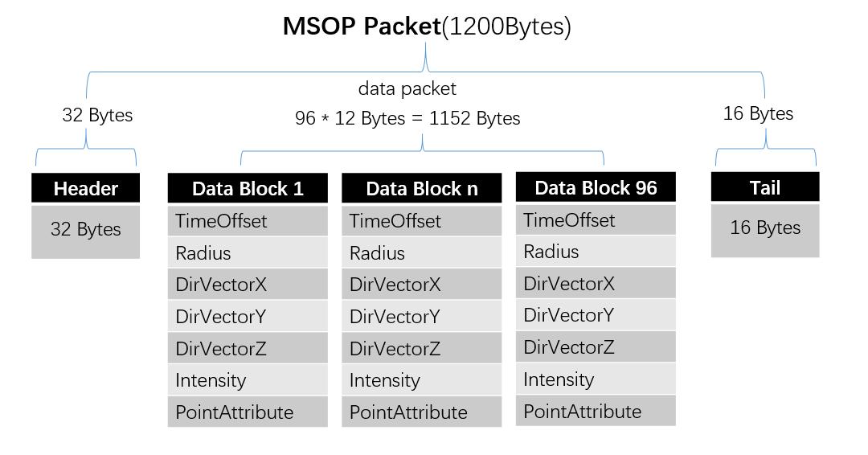Screen dimensions: 868x455
Task: Click TimeOffset row in Data Block 1
Action: tap(248, 221)
